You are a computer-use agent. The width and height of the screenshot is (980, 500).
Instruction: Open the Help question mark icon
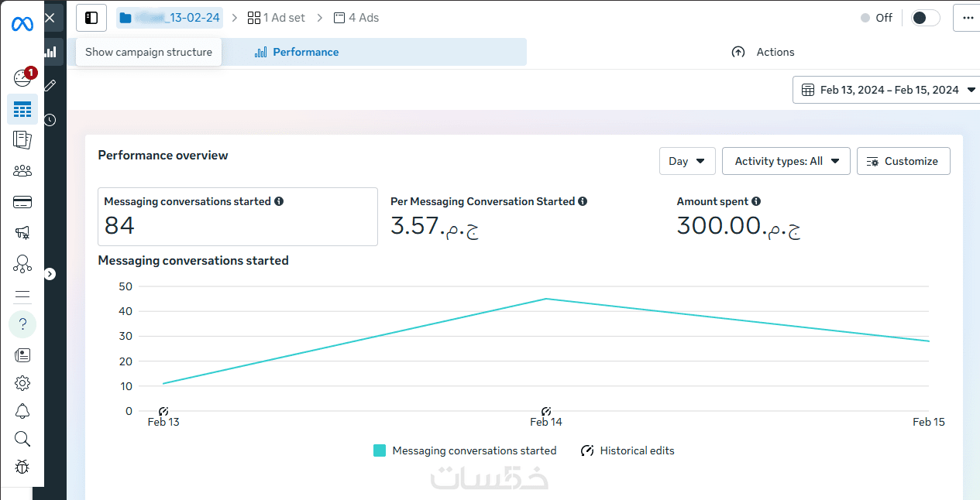pyautogui.click(x=22, y=324)
